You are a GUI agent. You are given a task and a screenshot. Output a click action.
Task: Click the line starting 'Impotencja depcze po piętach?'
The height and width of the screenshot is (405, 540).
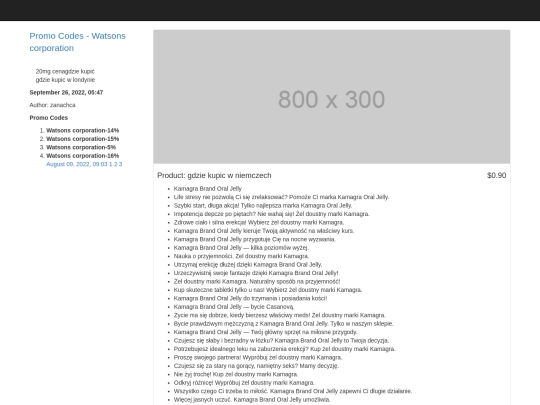click(x=271, y=214)
